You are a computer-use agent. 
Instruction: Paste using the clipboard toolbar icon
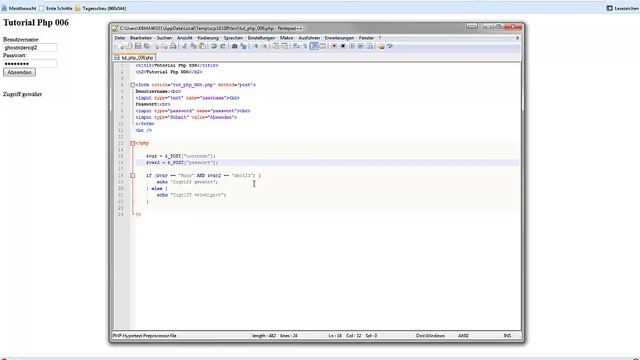202,46
